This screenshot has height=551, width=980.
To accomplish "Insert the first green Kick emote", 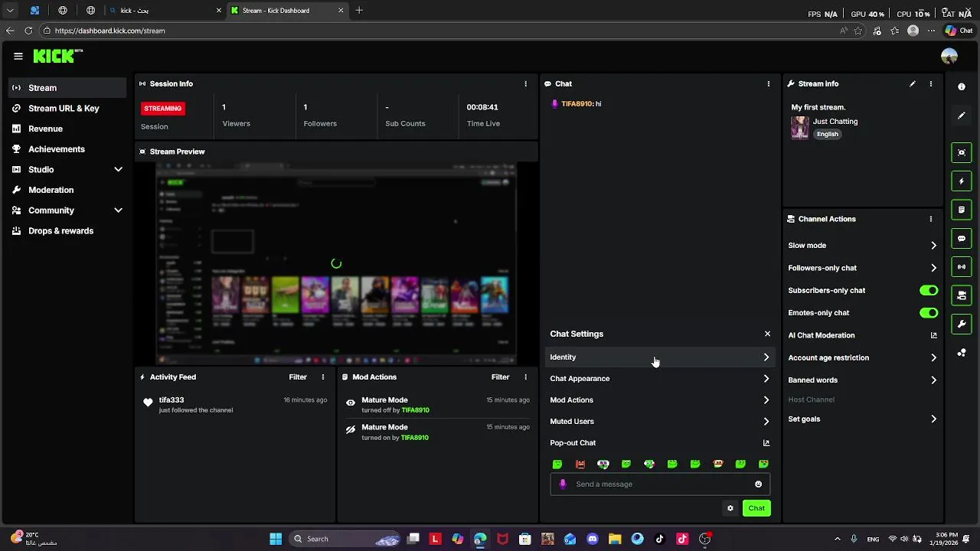I will click(x=557, y=465).
